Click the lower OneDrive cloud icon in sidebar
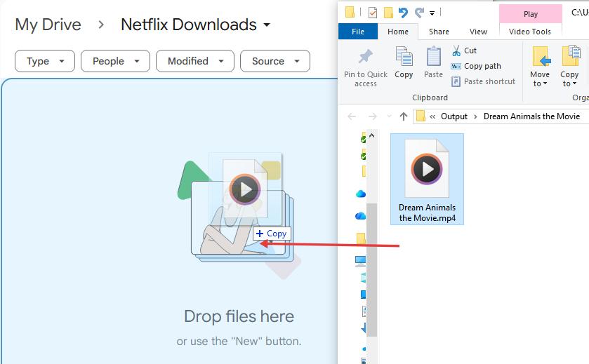Viewport: 589px width, 364px height. tap(360, 216)
